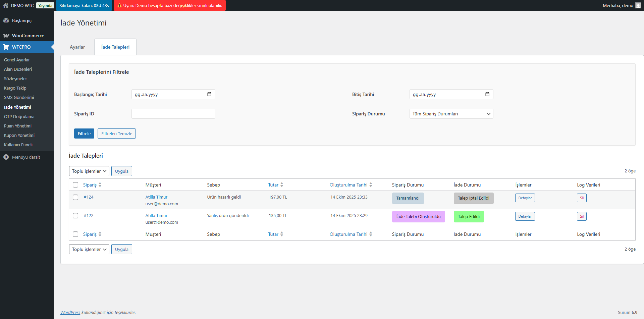This screenshot has height=319, width=644.
Task: Click the WooCommerce logo icon in sidebar
Action: click(x=6, y=36)
